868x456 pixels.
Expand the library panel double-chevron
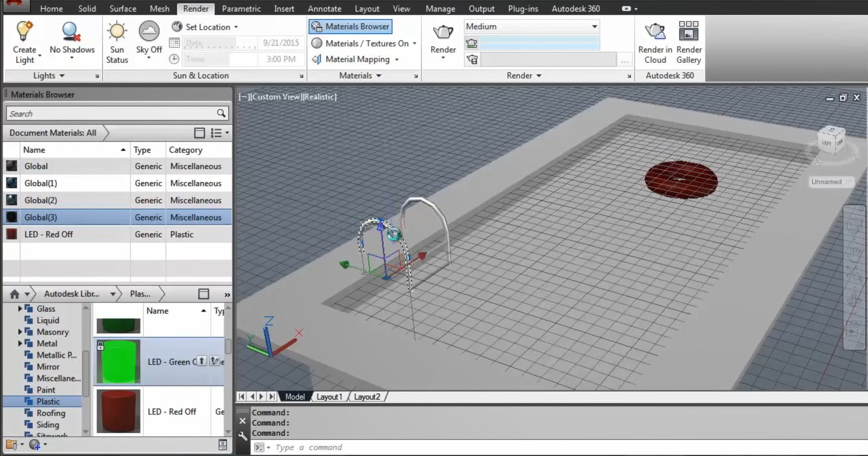pyautogui.click(x=227, y=295)
